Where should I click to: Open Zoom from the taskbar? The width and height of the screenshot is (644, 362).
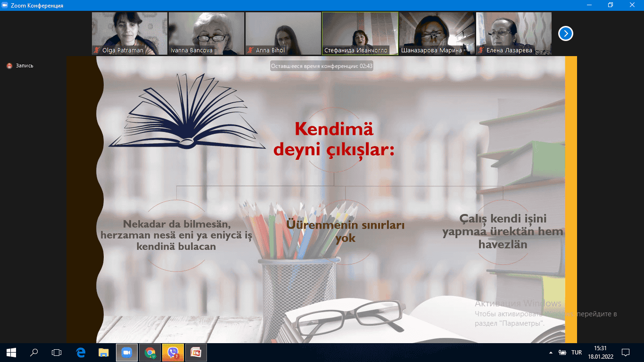pos(126,352)
